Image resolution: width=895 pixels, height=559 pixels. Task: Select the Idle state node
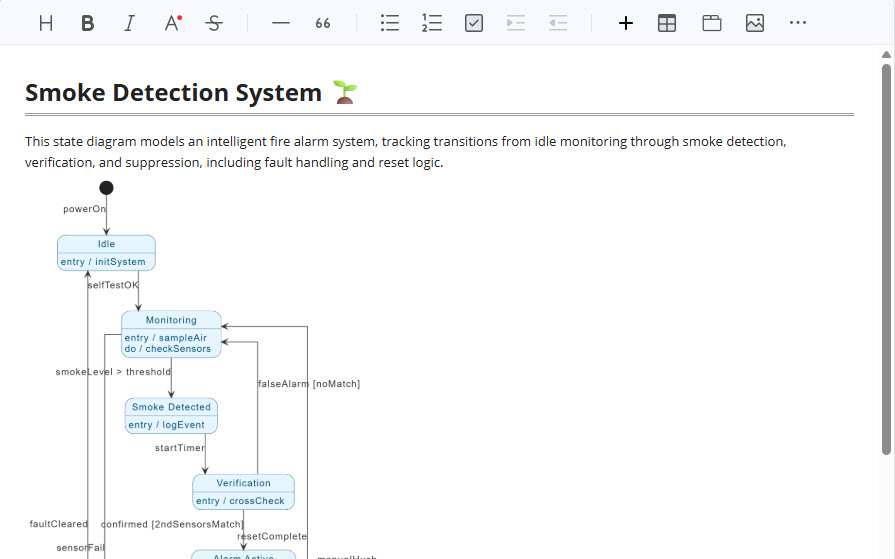[x=106, y=253]
